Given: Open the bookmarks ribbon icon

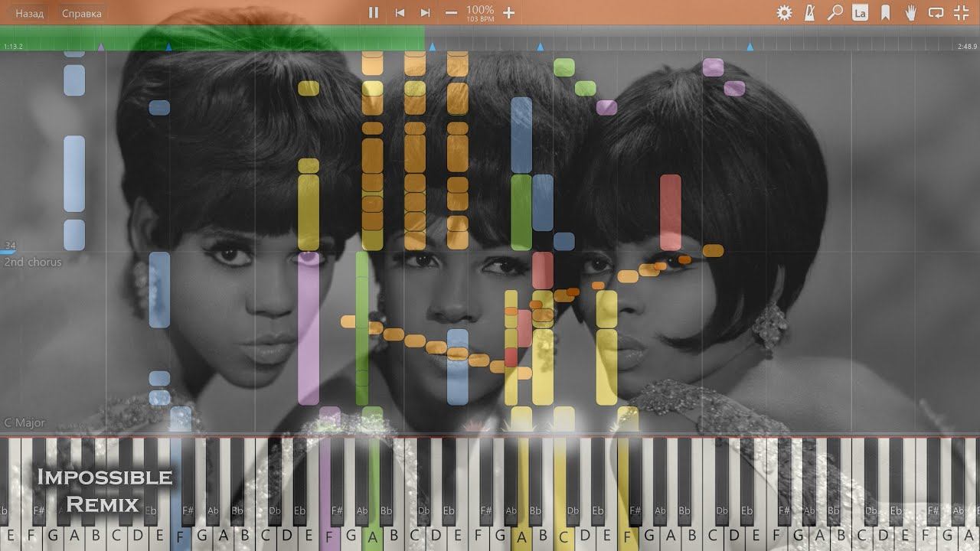Looking at the screenshot, I should [885, 12].
